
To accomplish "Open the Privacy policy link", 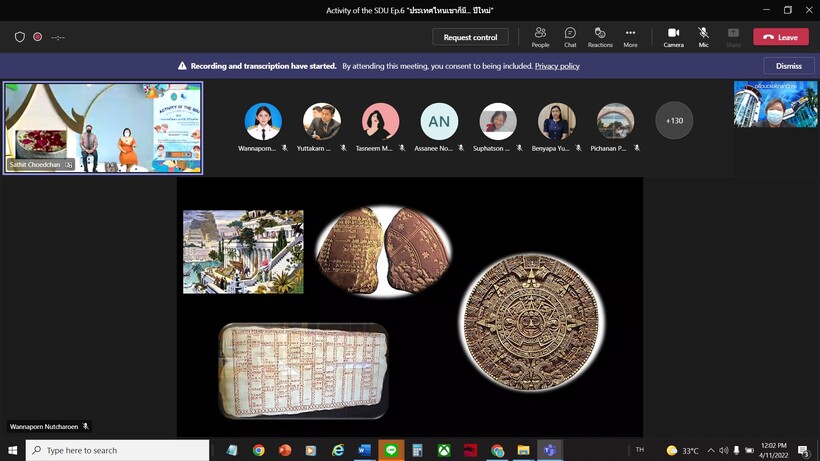I will (557, 66).
